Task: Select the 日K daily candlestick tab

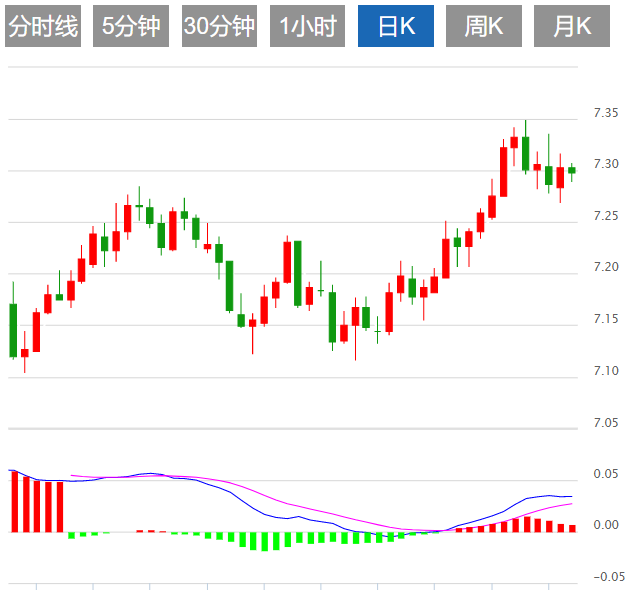Action: pos(396,26)
